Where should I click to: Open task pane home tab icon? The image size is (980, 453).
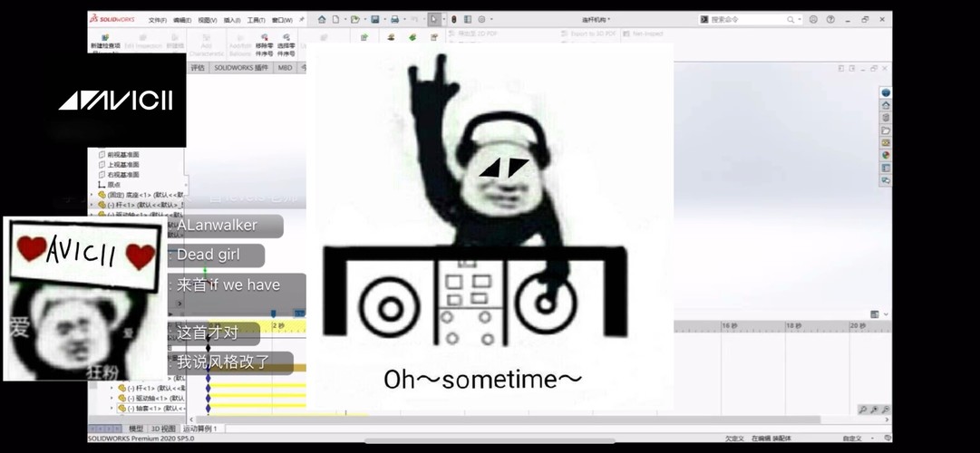point(886,105)
